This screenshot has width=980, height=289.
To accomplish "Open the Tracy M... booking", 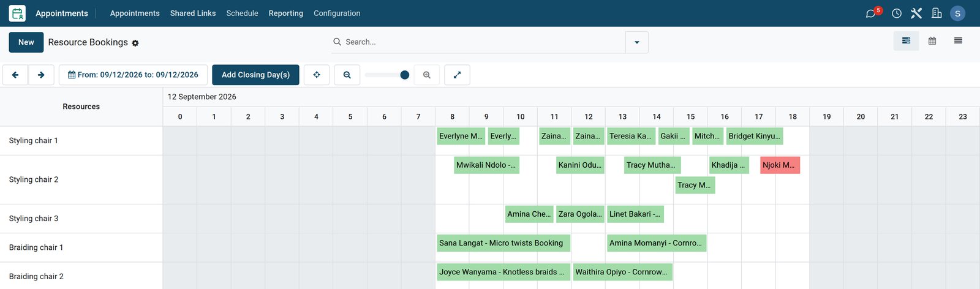I will [x=695, y=186].
